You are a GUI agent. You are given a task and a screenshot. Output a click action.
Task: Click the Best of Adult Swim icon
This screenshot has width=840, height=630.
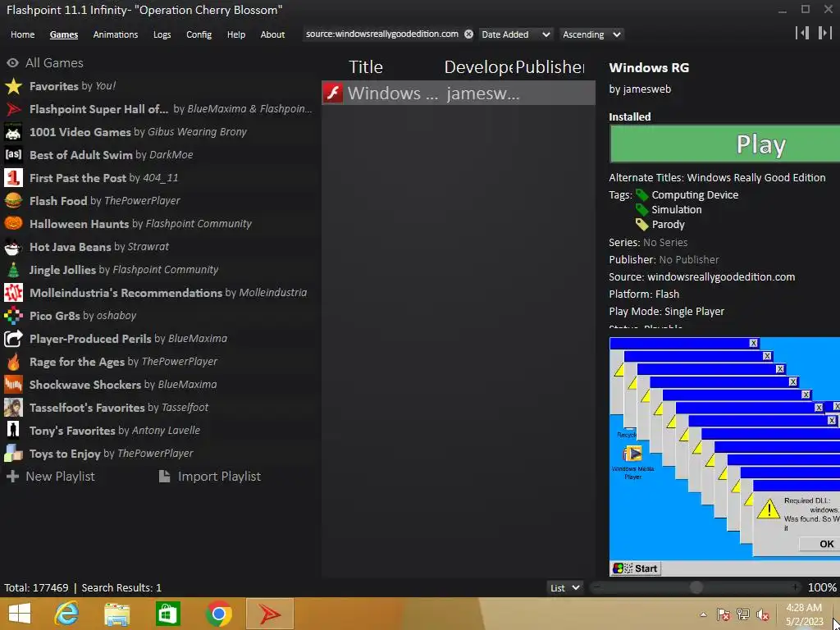[x=13, y=155]
